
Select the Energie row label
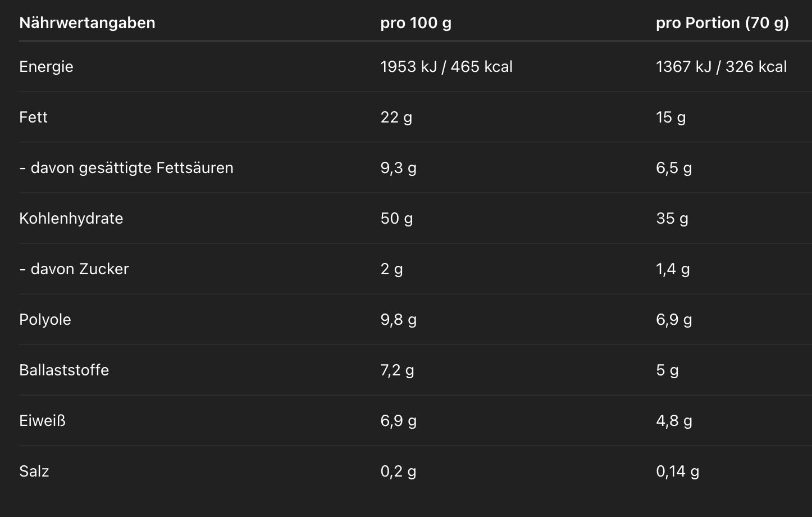click(x=46, y=67)
